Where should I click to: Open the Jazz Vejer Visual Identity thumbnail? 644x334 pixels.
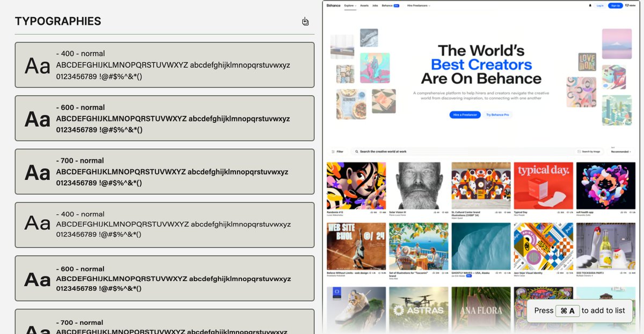coord(543,246)
